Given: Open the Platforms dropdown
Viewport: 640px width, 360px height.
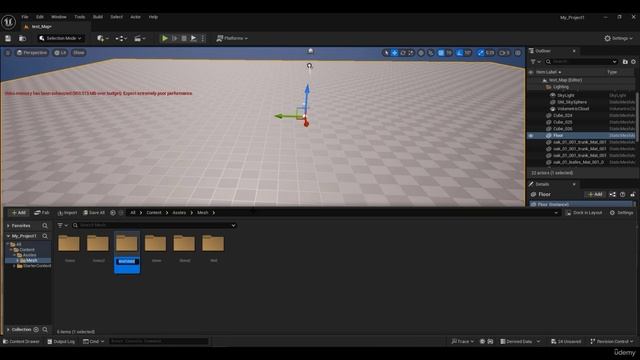Looking at the screenshot, I should pos(232,38).
